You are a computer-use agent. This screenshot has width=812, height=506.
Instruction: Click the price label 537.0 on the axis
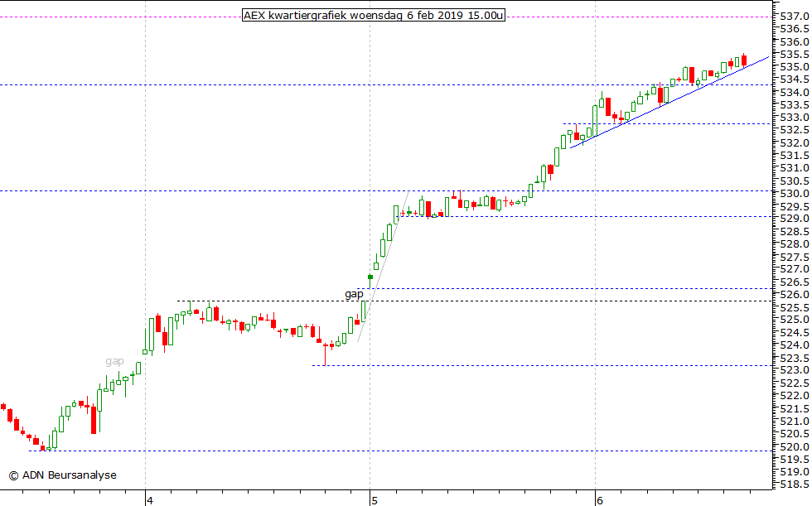coord(795,17)
